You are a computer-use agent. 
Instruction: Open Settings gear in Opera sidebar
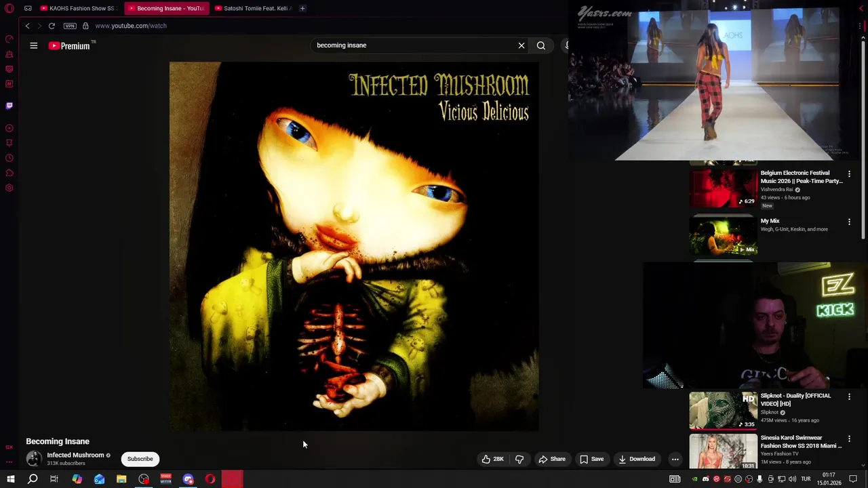click(9, 188)
